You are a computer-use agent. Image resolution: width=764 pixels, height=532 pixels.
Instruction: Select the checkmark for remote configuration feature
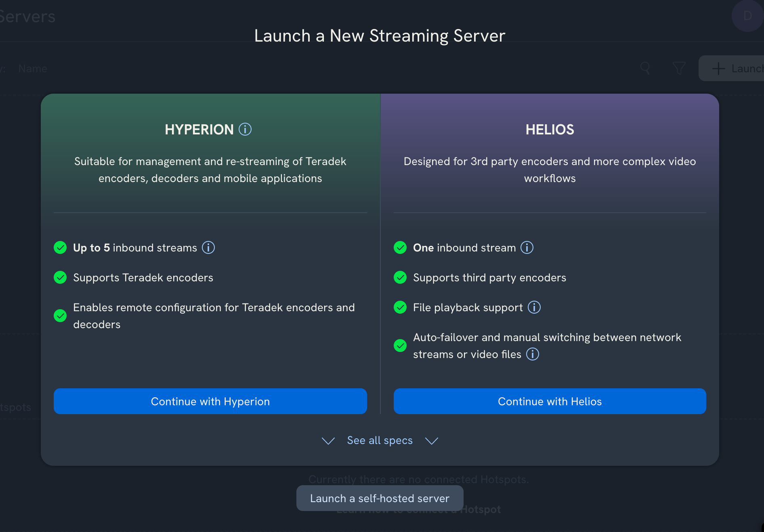60,316
